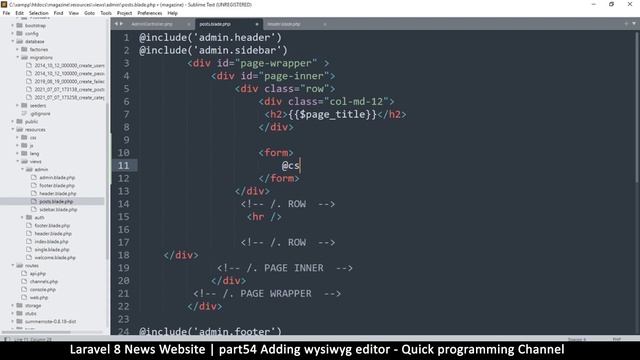
Task: Open welcome.blade.php in the sidebar
Action: tap(55, 258)
